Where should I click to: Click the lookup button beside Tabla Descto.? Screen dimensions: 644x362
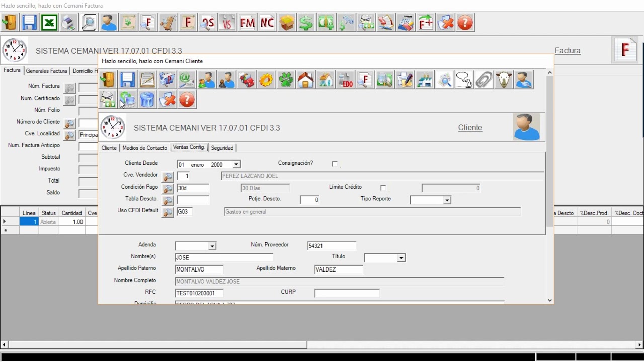coord(168,201)
